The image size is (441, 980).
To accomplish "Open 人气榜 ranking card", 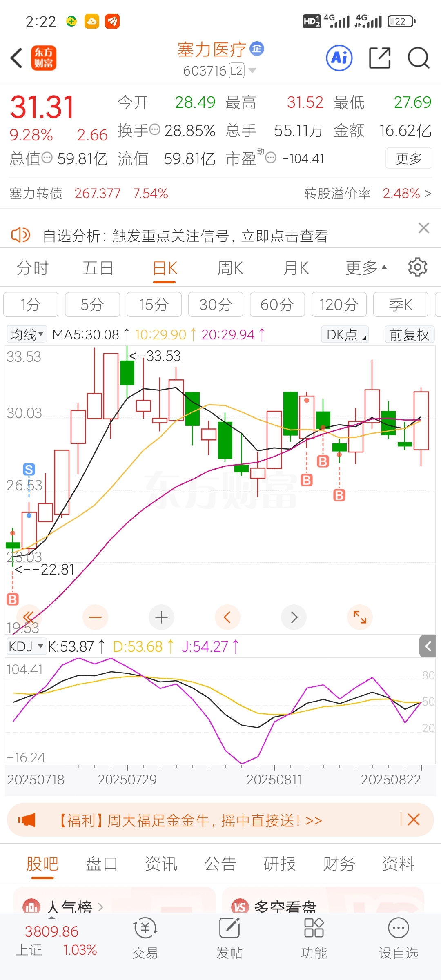I will click(x=114, y=901).
